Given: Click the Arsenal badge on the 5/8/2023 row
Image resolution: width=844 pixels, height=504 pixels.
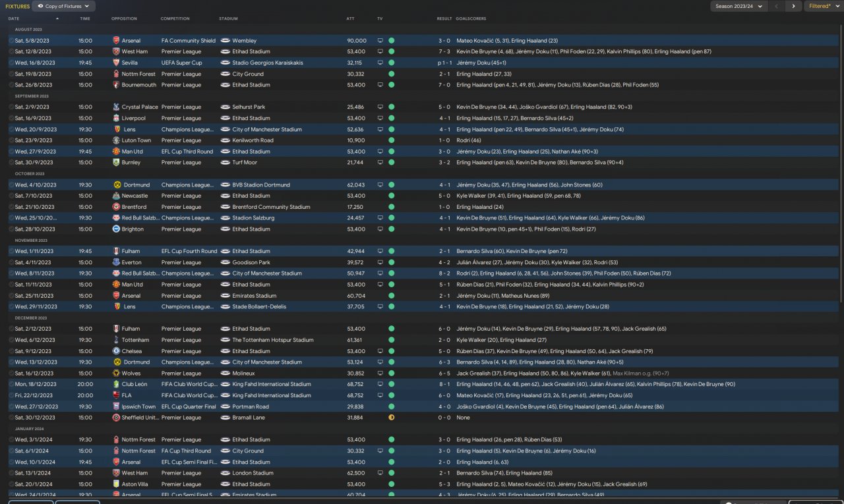Looking at the screenshot, I should pos(117,41).
